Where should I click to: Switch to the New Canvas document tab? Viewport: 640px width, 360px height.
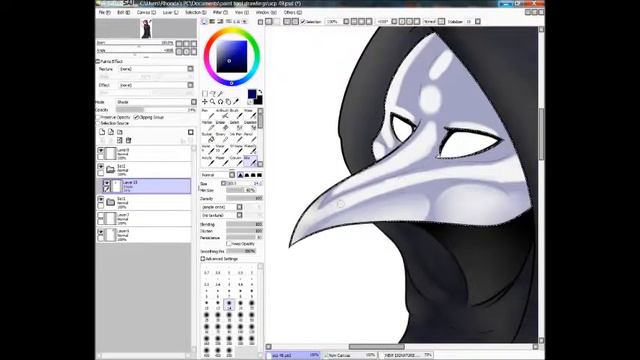[x=350, y=356]
